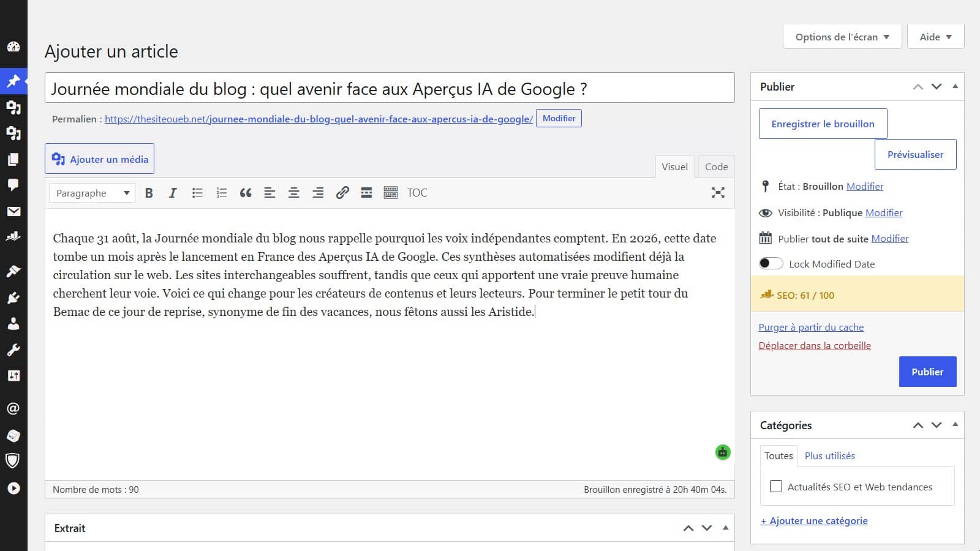Open the Appearance paintbrush icon in sidebar
Screen dimensions: 980x551
tap(13, 271)
